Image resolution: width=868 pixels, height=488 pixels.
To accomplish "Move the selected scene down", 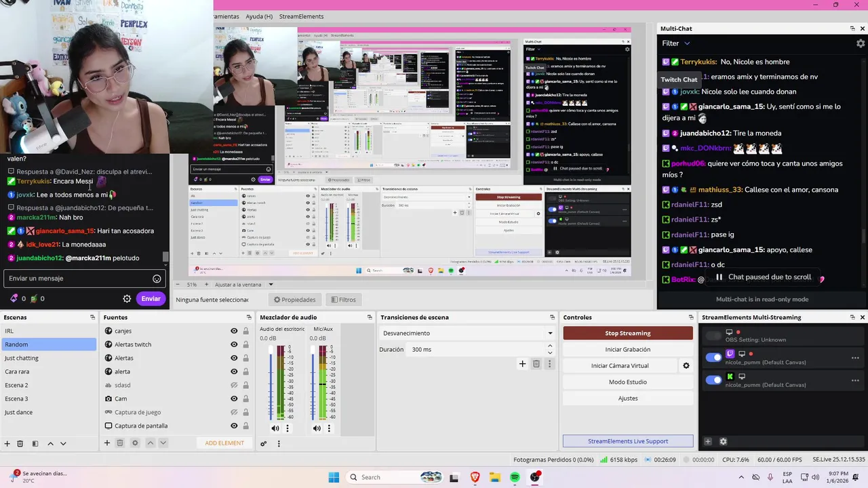I will [x=63, y=443].
